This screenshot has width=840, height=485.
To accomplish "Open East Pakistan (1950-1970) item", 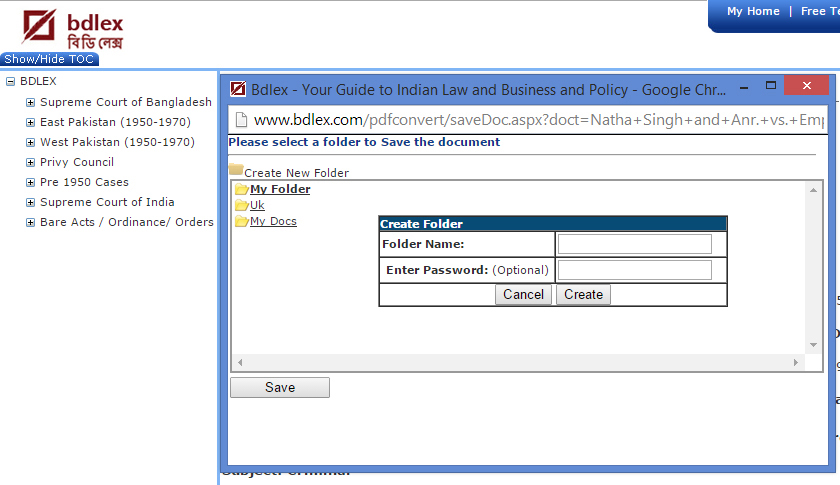I will (115, 122).
